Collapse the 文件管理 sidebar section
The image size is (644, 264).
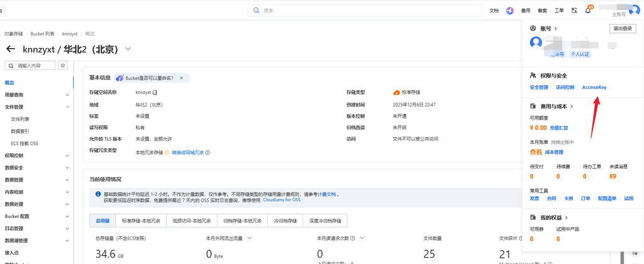(67, 107)
